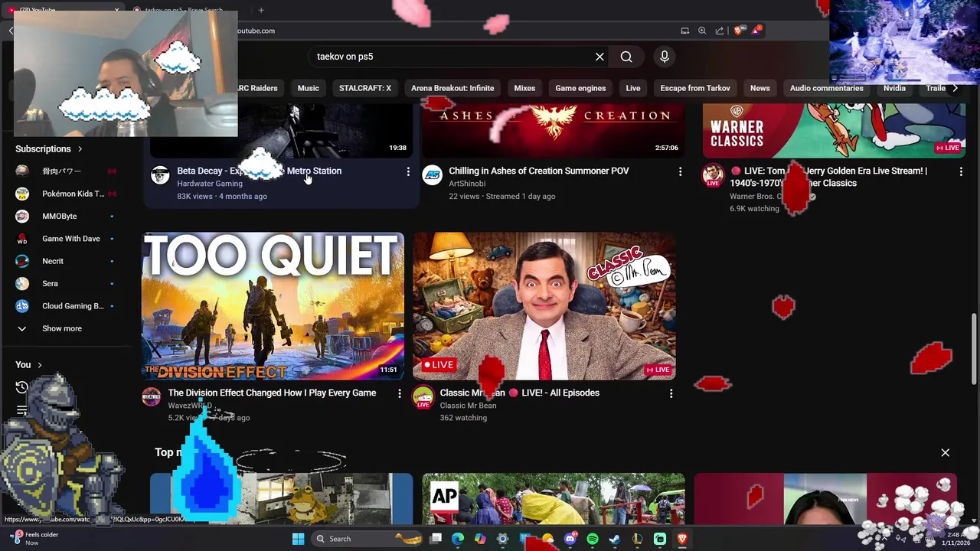Open Discord from the taskbar
This screenshot has width=980, height=551.
coord(570,539)
